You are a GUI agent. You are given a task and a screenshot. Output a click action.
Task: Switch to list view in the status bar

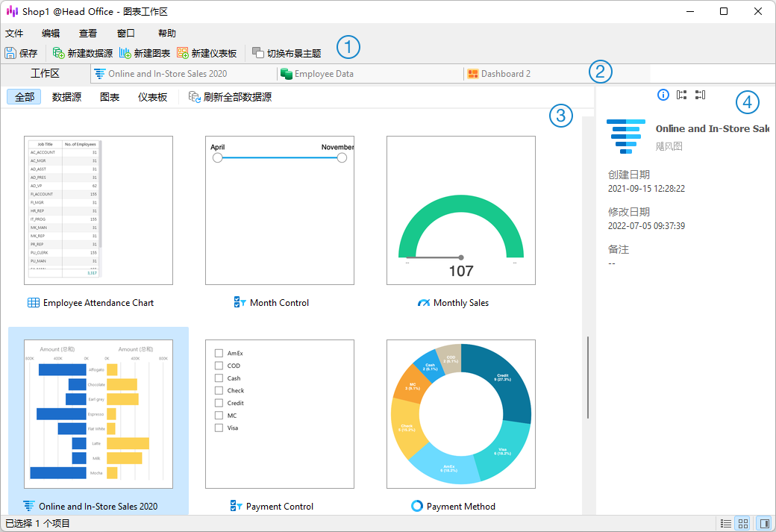[x=727, y=523]
